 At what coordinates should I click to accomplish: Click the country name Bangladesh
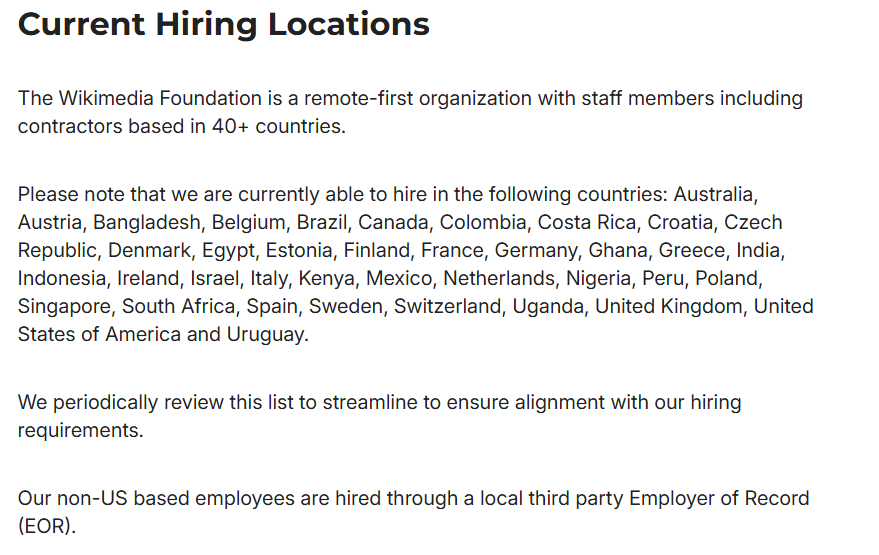[147, 222]
